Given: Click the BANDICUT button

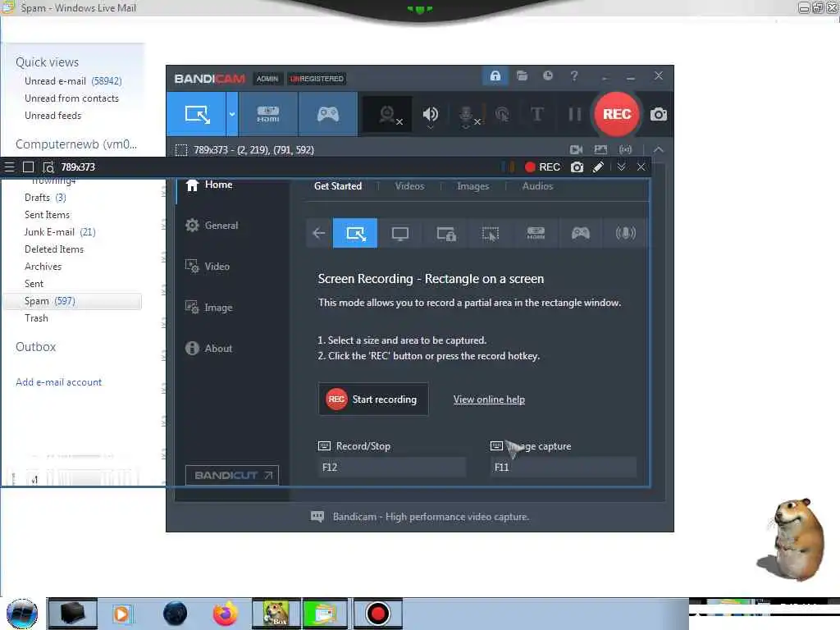Looking at the screenshot, I should click(232, 475).
